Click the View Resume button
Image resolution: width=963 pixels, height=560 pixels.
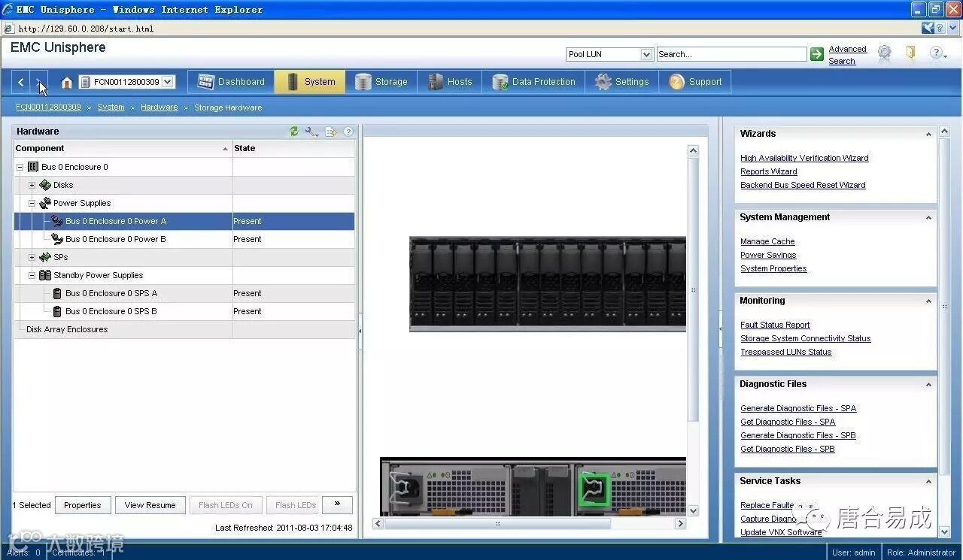click(x=150, y=505)
